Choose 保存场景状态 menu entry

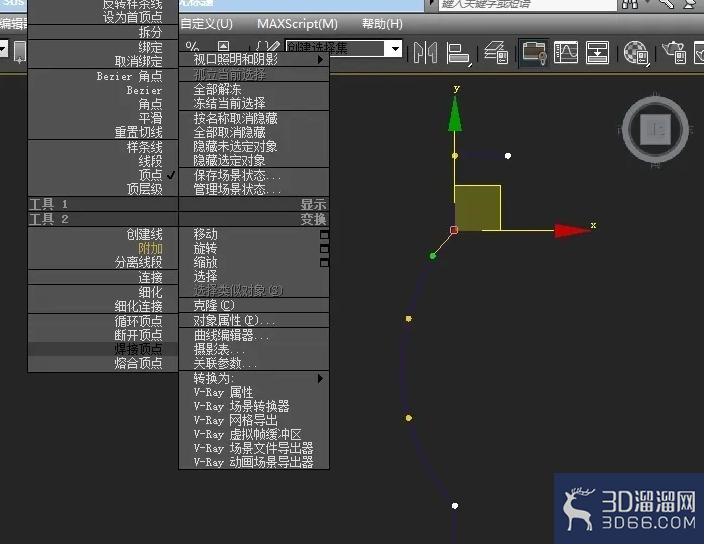[254, 175]
